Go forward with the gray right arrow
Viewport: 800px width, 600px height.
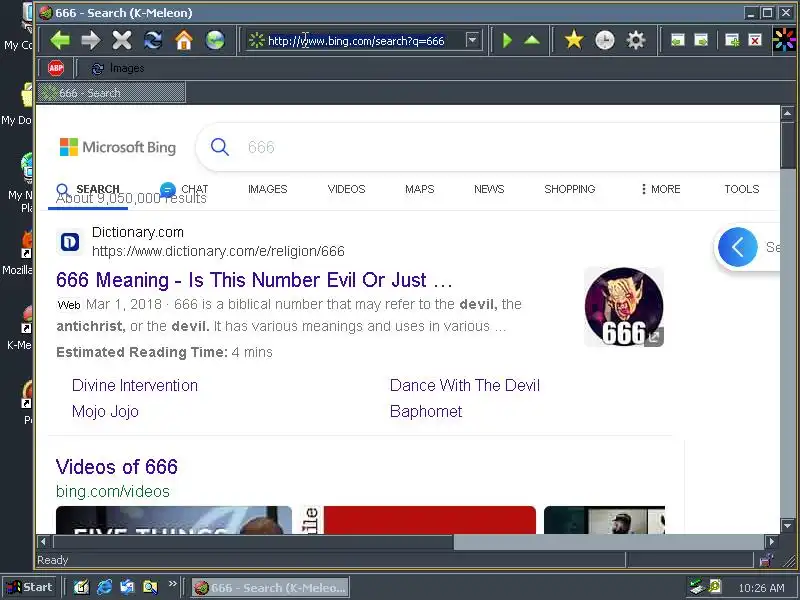[x=91, y=40]
